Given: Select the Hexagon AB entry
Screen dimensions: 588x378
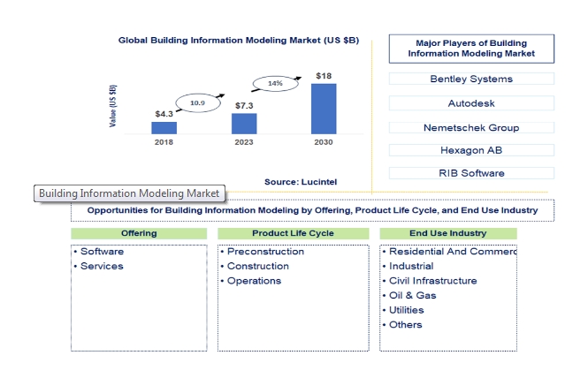Looking at the screenshot, I should (471, 150).
